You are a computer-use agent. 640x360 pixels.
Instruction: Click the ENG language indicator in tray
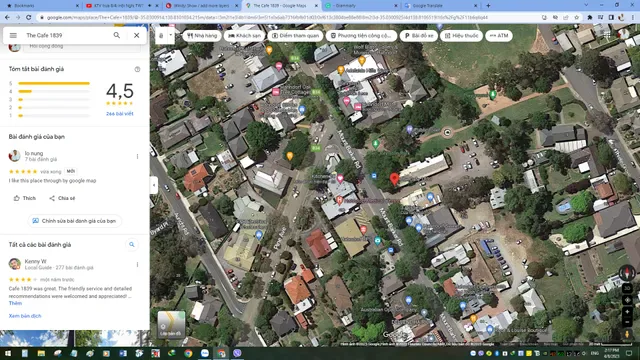click(594, 353)
